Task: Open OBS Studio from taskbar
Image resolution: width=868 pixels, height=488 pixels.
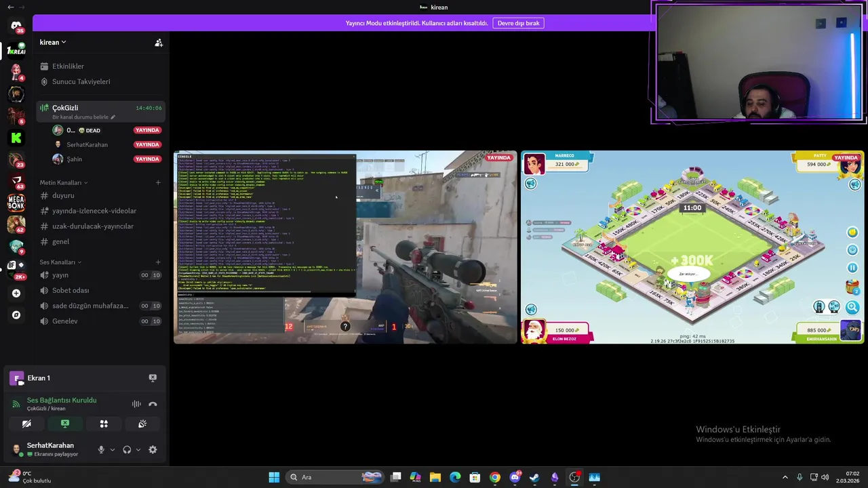Action: tap(574, 477)
